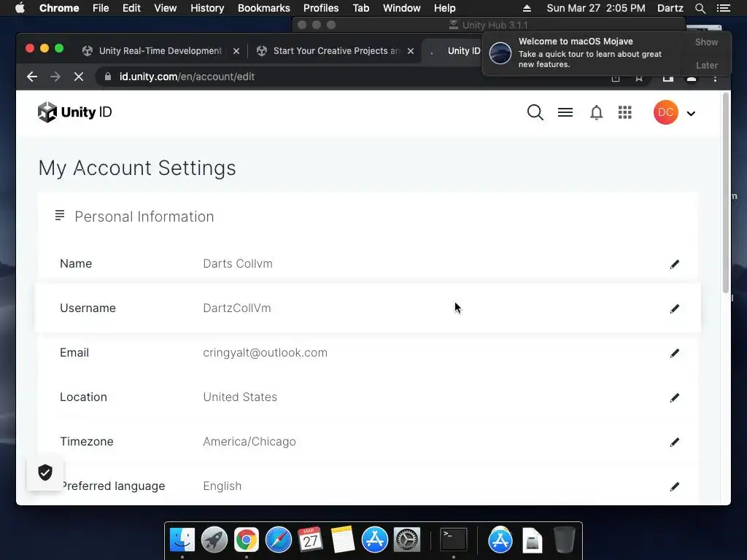This screenshot has height=560, width=747.
Task: Open the hamburger menu in Unity ID header
Action: click(565, 112)
